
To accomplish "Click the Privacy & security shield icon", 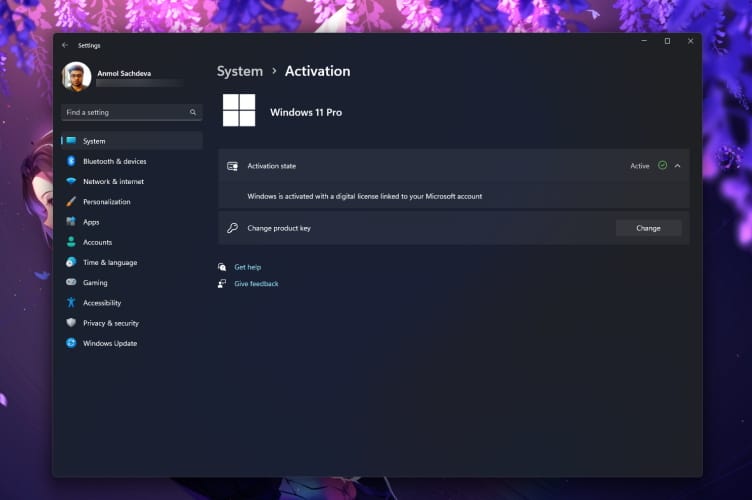I will pyautogui.click(x=71, y=323).
